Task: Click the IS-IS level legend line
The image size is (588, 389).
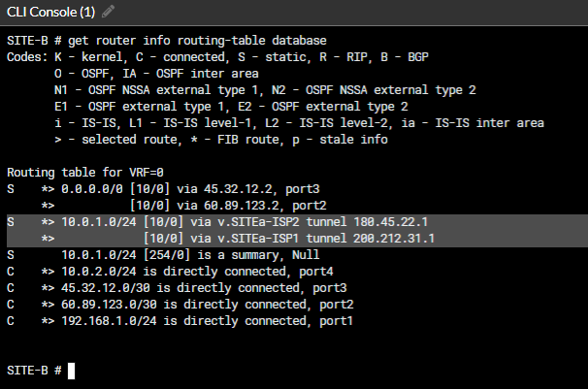Action: 299,122
